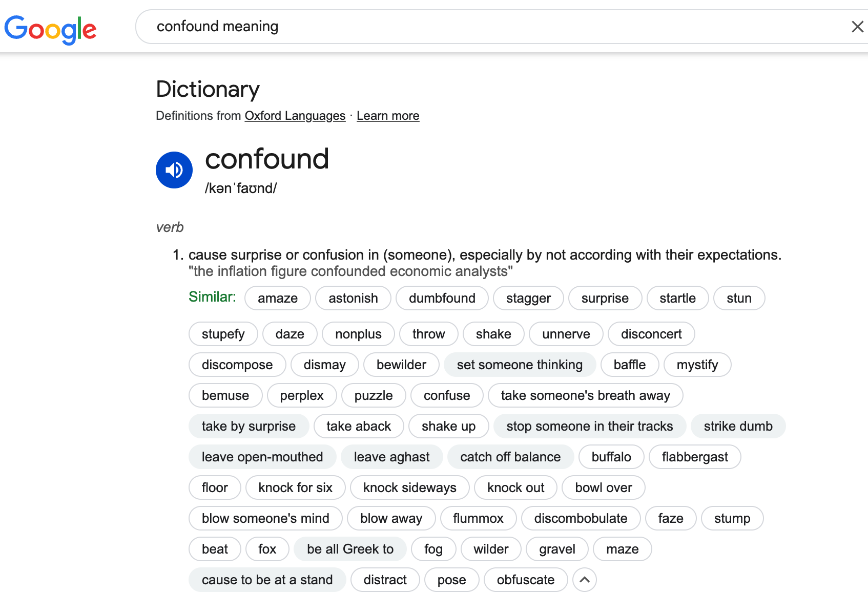
Task: Open the 'stupefy' synonym chip
Action: click(x=223, y=334)
